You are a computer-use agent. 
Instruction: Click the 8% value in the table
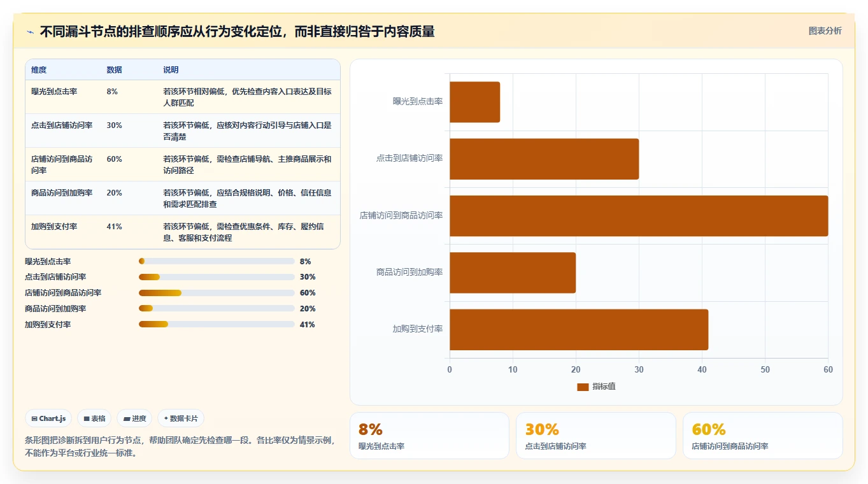(x=112, y=92)
